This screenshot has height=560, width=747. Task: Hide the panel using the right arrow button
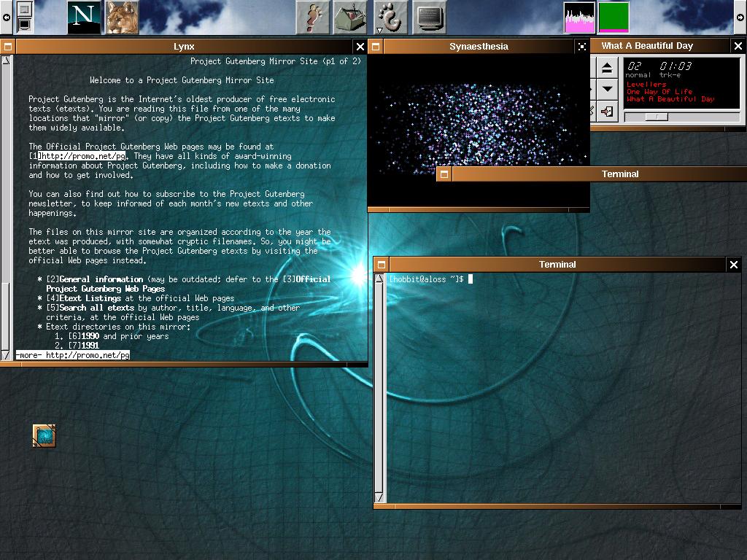pyautogui.click(x=740, y=17)
